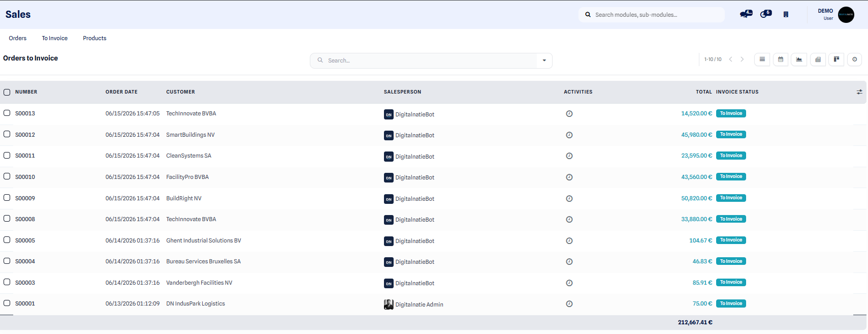Screen dimensions: 868x334
Task: Click the Sales app title
Action: [18, 14]
